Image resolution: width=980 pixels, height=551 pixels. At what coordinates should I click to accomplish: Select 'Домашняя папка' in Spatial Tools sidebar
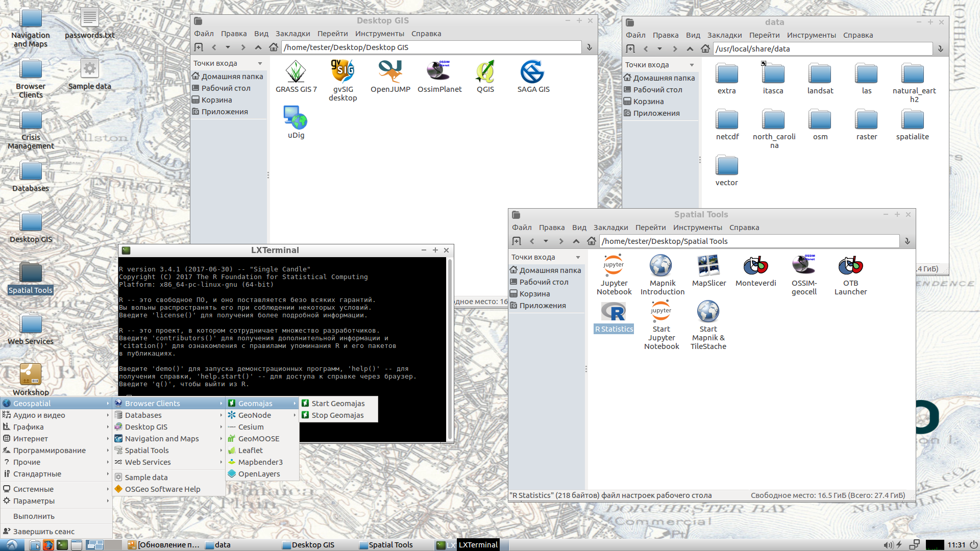(x=545, y=270)
